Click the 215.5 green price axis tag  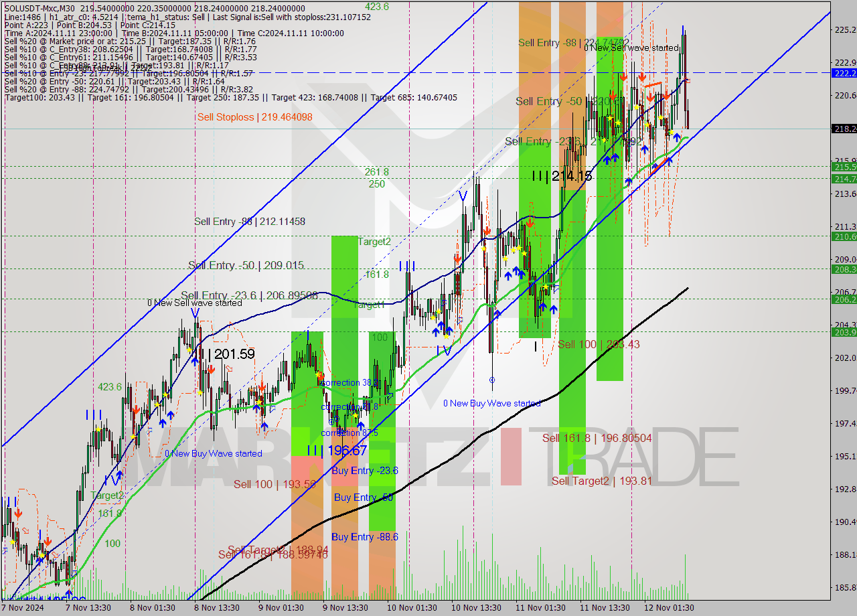click(x=844, y=166)
